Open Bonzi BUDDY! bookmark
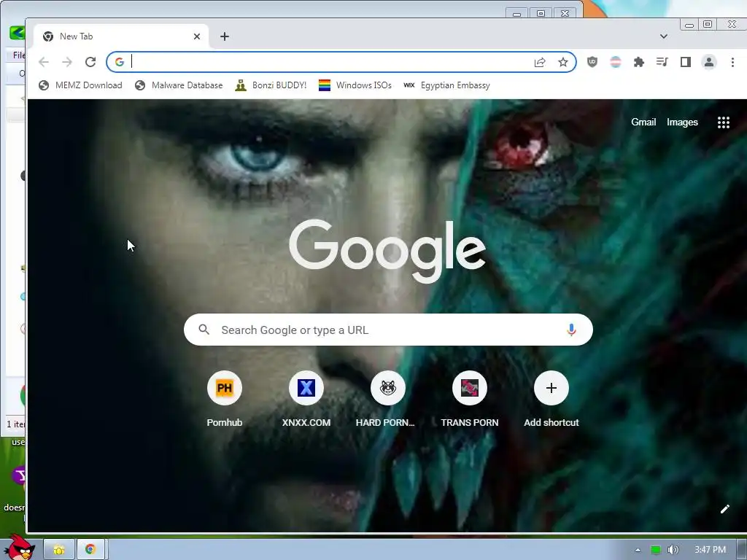 tap(271, 85)
